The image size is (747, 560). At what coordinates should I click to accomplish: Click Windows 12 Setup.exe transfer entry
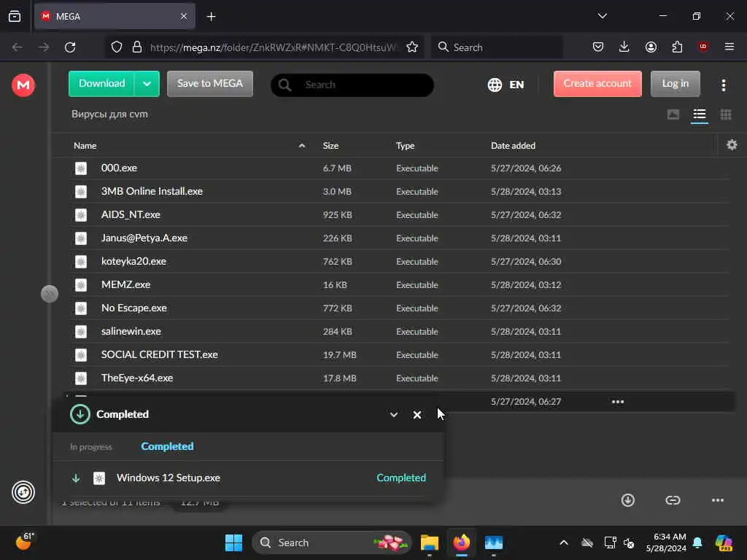[x=248, y=478]
